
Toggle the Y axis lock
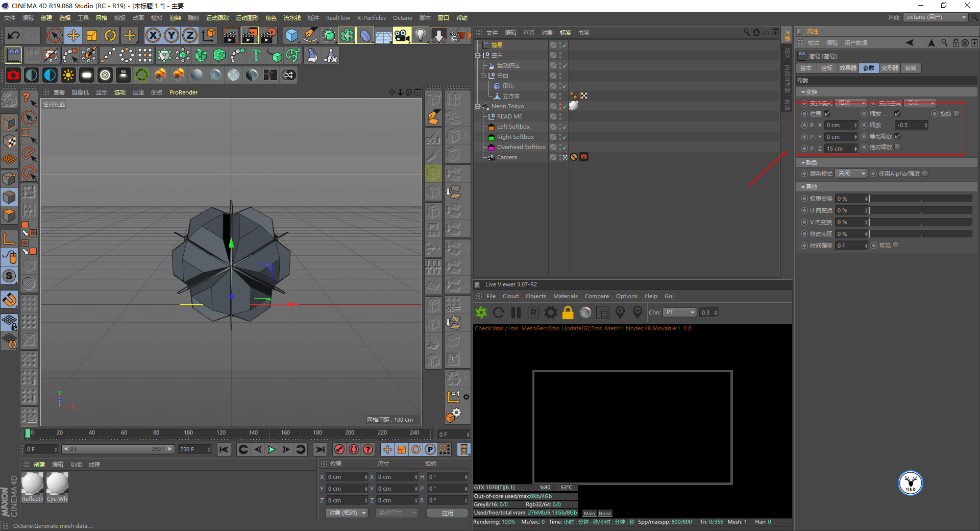tap(171, 35)
